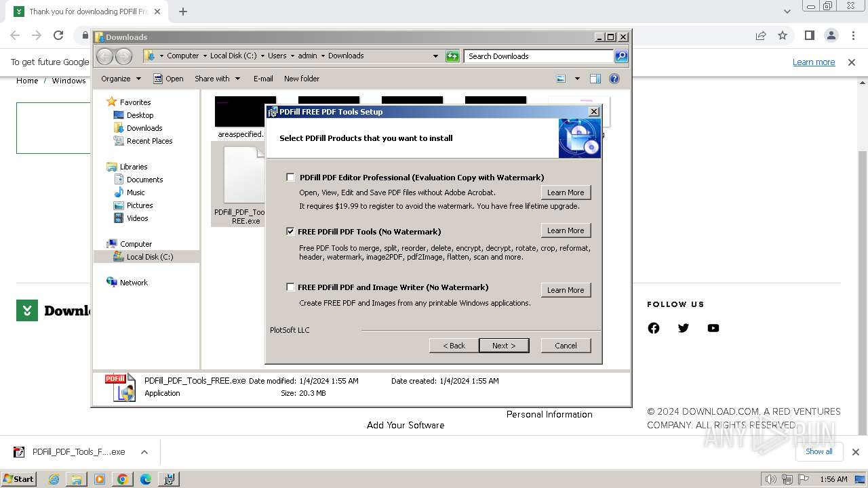868x488 pixels.
Task: Click the Explorer help icon
Action: [x=614, y=79]
